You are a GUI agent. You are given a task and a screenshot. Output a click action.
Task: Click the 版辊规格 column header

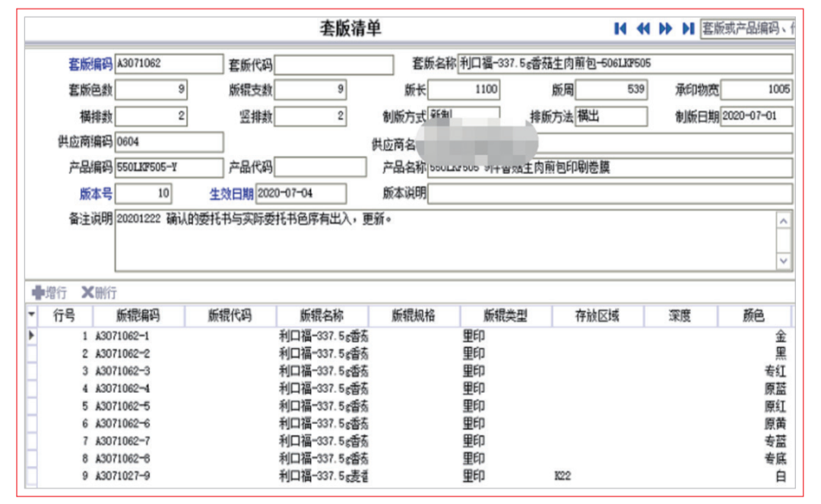point(414,315)
